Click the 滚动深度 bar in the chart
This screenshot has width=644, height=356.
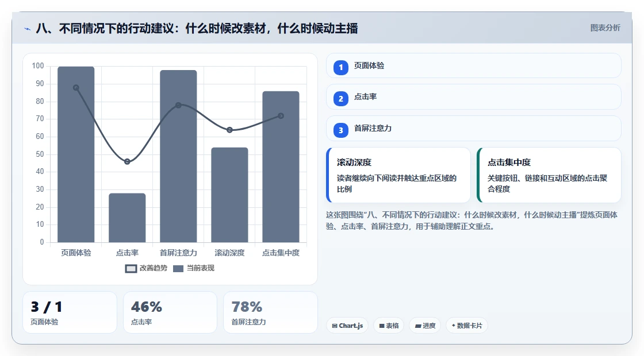pyautogui.click(x=229, y=195)
